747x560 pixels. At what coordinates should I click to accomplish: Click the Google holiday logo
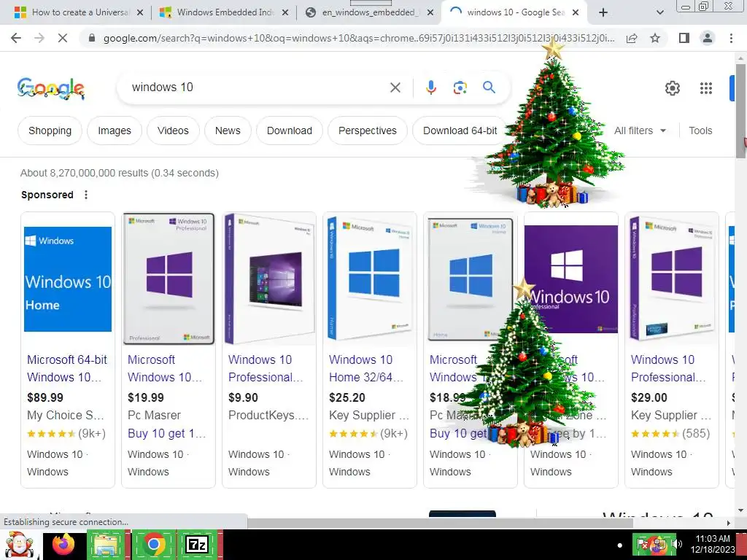tap(51, 88)
